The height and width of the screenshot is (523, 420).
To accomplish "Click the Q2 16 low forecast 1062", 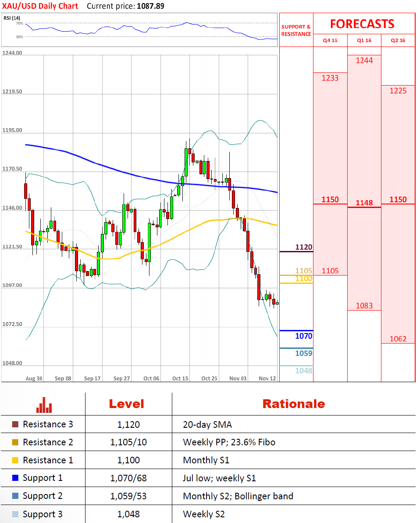I will [x=398, y=339].
